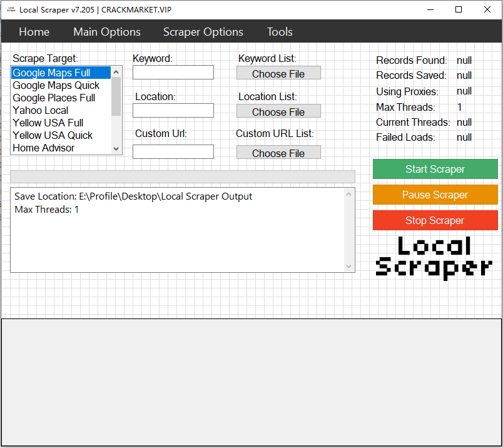Click the scrape target list up arrow
This screenshot has width=503, height=448.
116,72
